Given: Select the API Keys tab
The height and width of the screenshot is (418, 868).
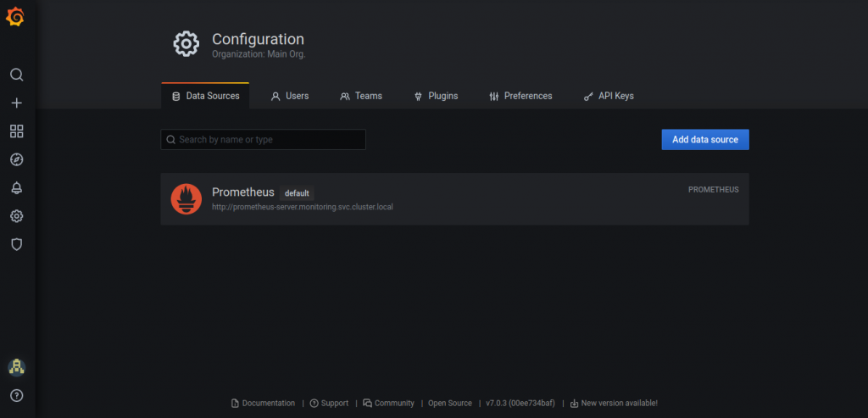Looking at the screenshot, I should pyautogui.click(x=608, y=96).
